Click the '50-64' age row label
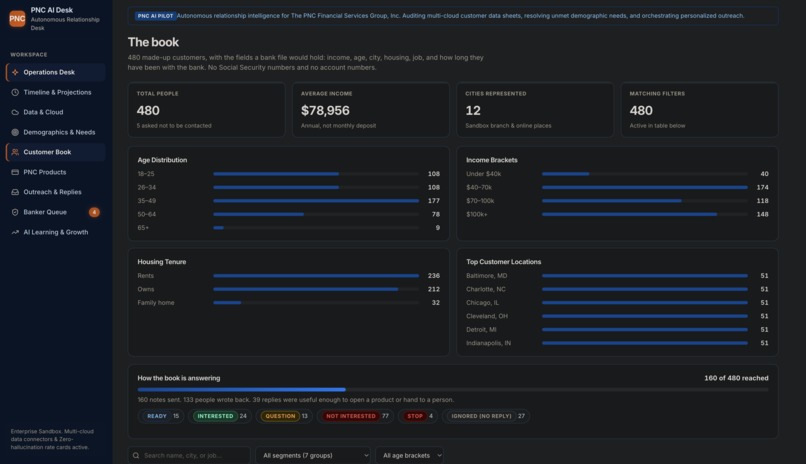 pyautogui.click(x=146, y=214)
